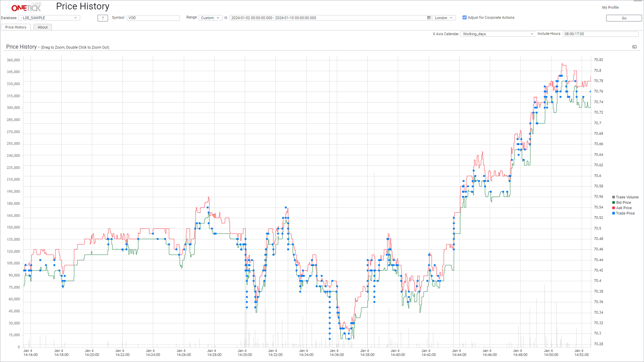This screenshot has height=362, width=644.
Task: Expand the Range Custom dropdown
Action: (x=210, y=18)
